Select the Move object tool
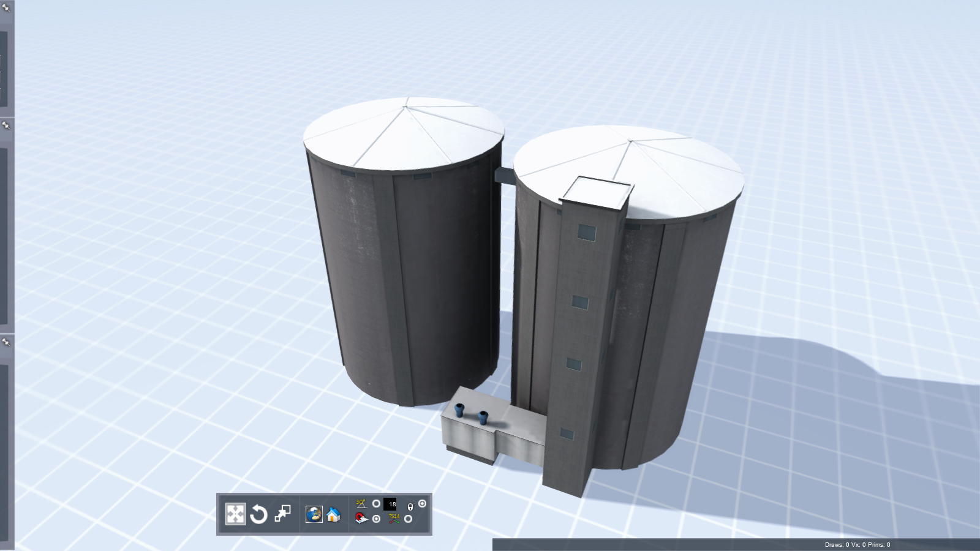Viewport: 980px width, 551px height. (x=235, y=514)
